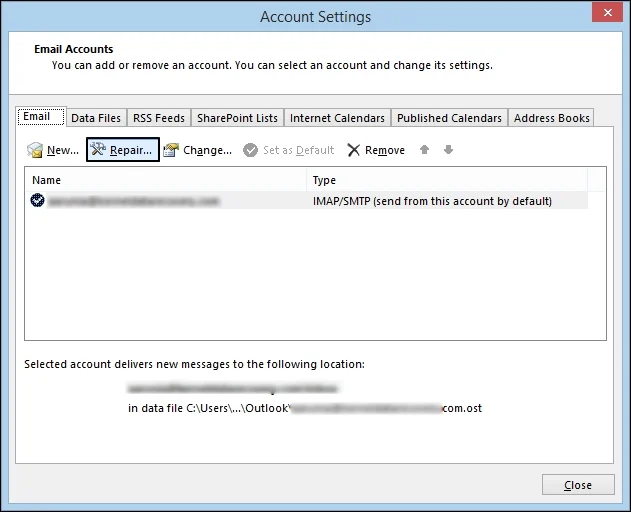The image size is (631, 512).
Task: Click the Repair... button label
Action: pyautogui.click(x=131, y=150)
